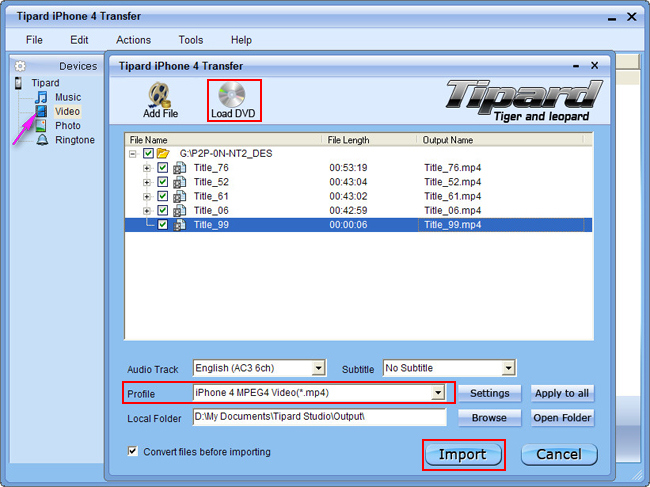Close the inner Tipard iPhone 4 Transfer dialog
This screenshot has width=650, height=487.
(x=594, y=65)
